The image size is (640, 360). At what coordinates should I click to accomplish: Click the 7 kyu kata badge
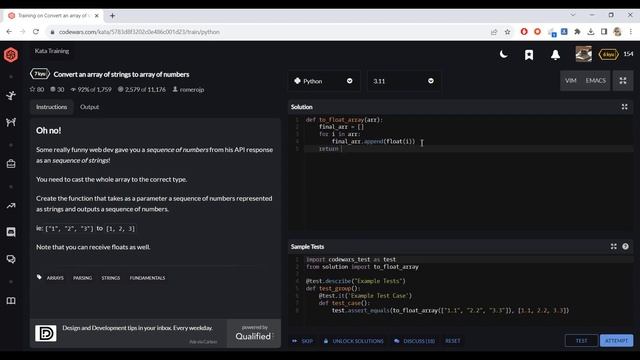click(40, 74)
